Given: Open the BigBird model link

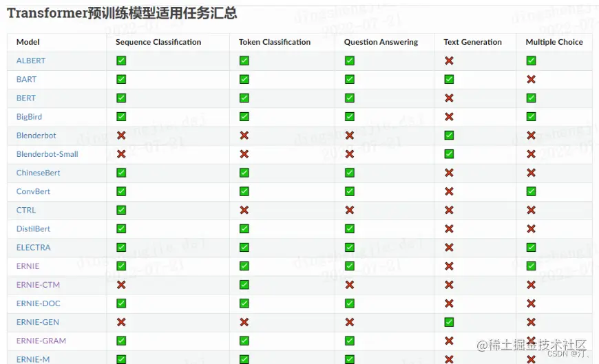Looking at the screenshot, I should coord(29,117).
